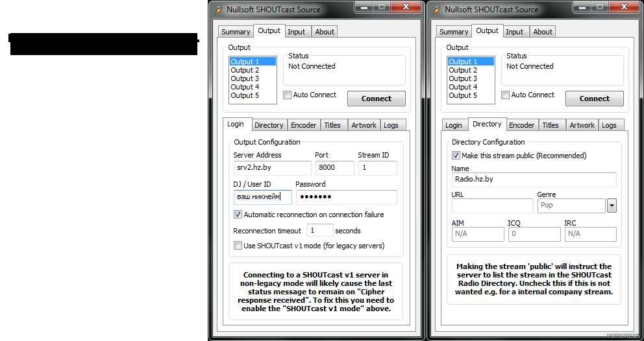Switch to Encoder sub-tab in left window
The image size is (644, 341).
click(304, 125)
